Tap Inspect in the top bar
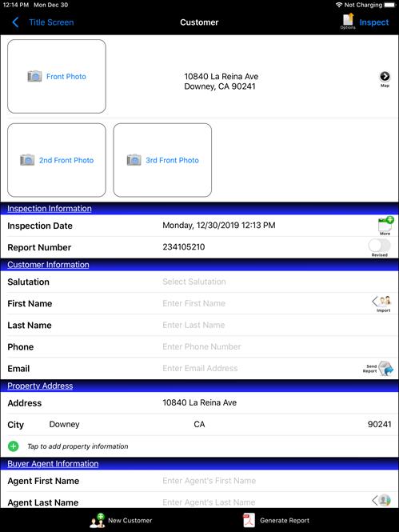399x532 pixels. [x=374, y=22]
